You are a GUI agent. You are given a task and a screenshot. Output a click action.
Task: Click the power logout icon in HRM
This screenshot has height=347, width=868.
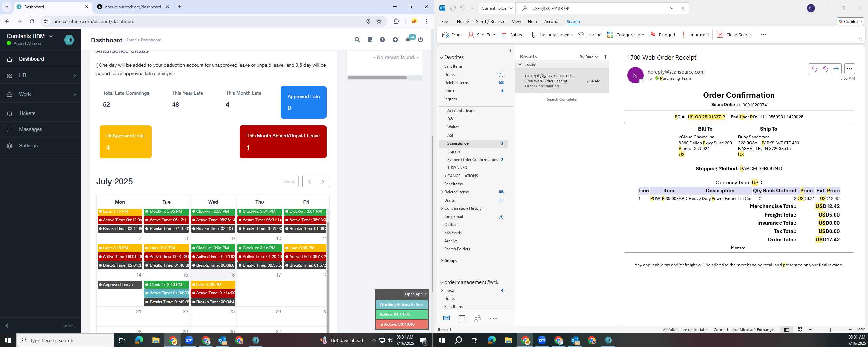tap(420, 40)
